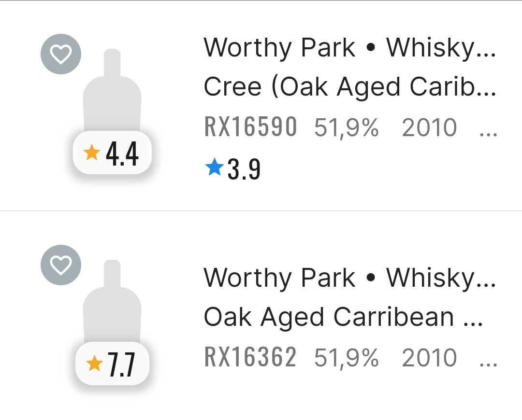The width and height of the screenshot is (522, 420).
Task: Click the blue star next to 3.9
Action: [214, 168]
